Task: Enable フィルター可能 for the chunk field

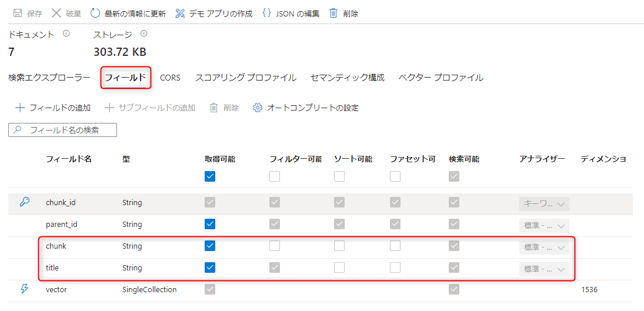Action: point(275,246)
